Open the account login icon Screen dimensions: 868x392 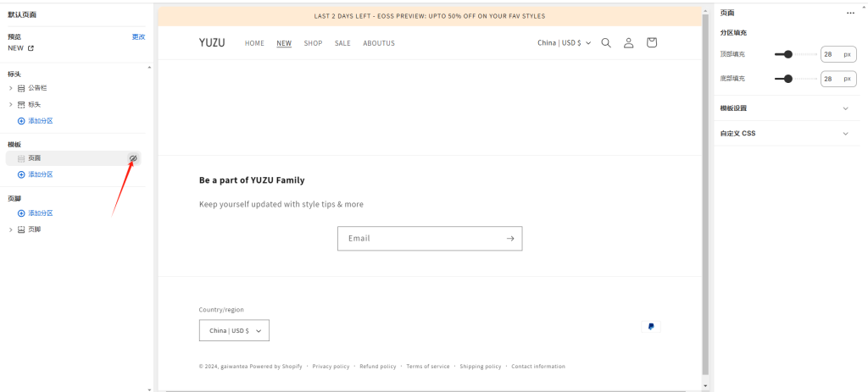pyautogui.click(x=628, y=42)
